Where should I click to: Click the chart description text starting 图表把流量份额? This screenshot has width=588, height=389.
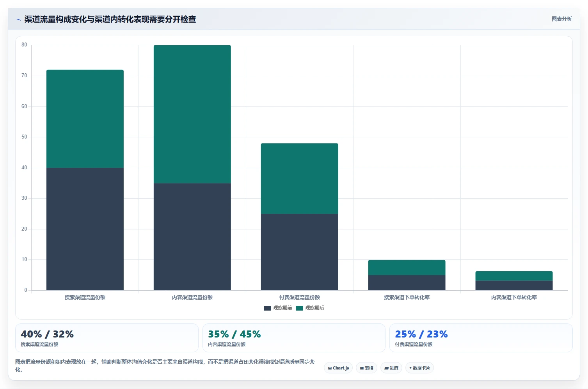(x=165, y=366)
